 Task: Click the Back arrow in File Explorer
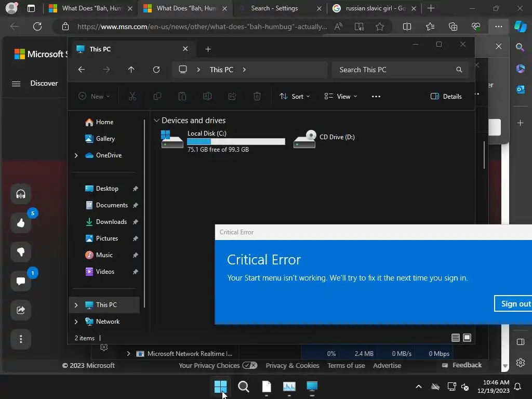[82, 70]
